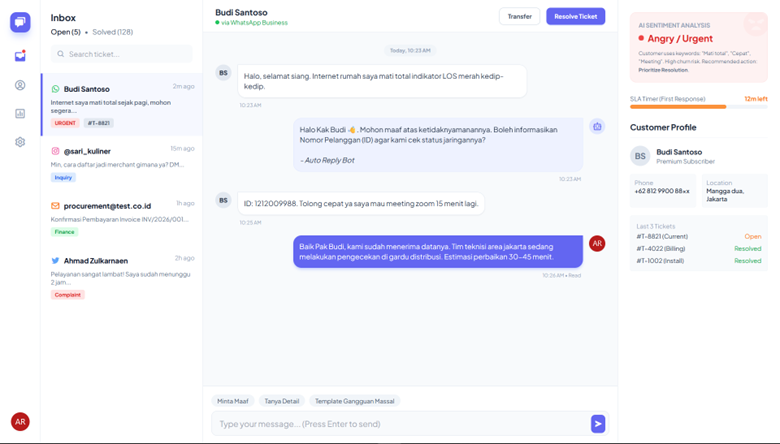The width and height of the screenshot is (780, 444).
Task: Open the settings gear in sidebar
Action: (x=20, y=142)
